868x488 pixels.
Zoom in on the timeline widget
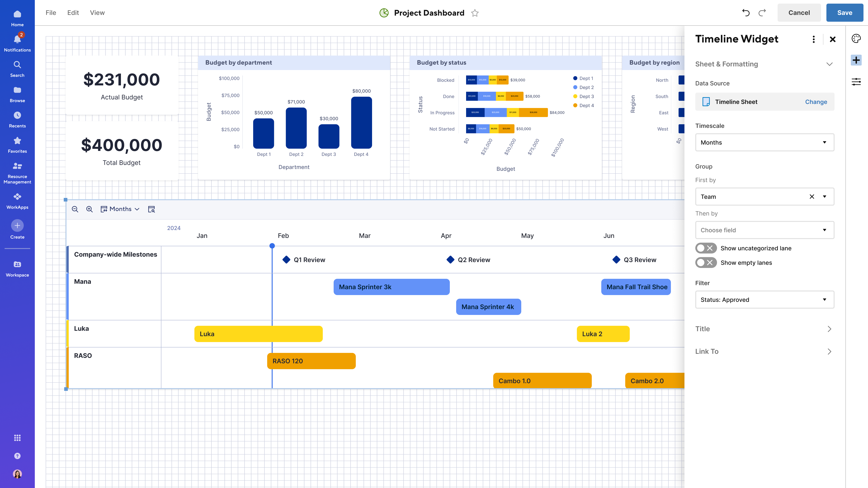[89, 209]
